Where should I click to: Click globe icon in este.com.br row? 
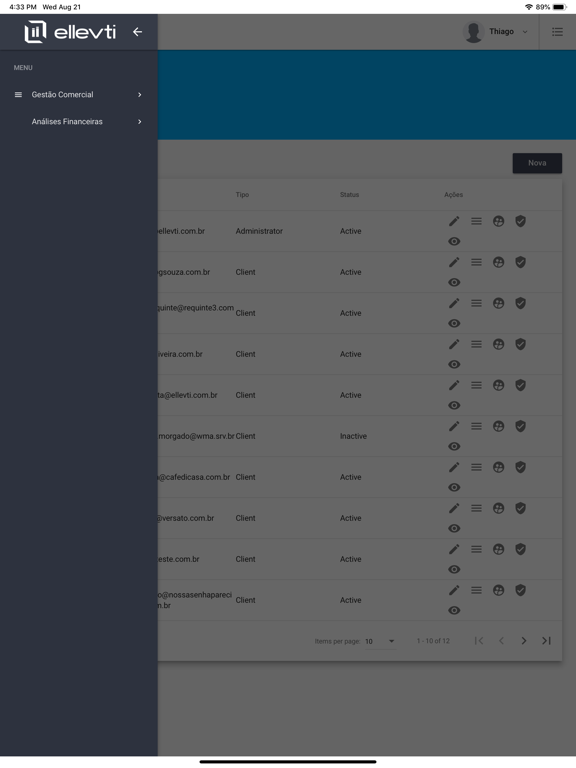click(x=498, y=550)
